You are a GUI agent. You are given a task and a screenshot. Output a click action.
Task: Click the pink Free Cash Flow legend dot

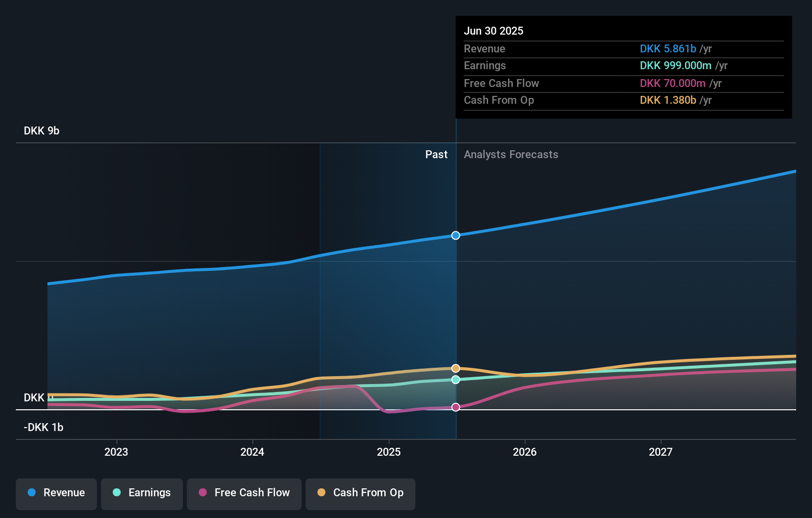click(203, 493)
